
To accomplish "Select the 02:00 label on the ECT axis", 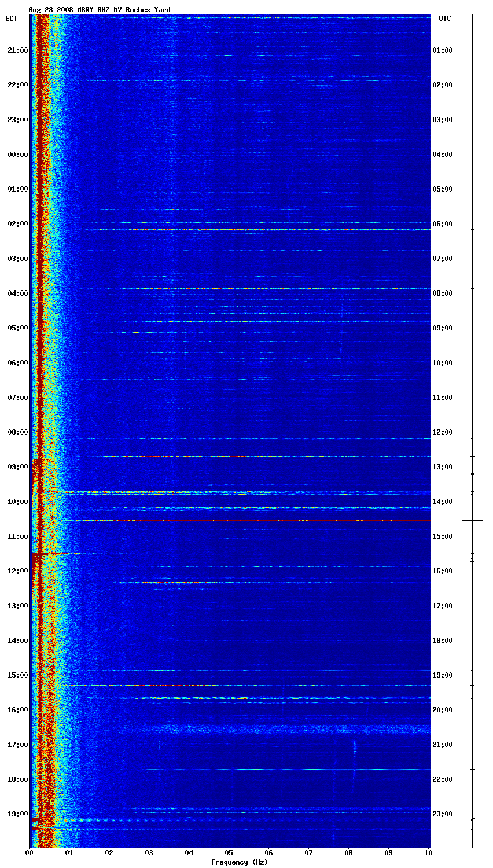I will pyautogui.click(x=18, y=224).
